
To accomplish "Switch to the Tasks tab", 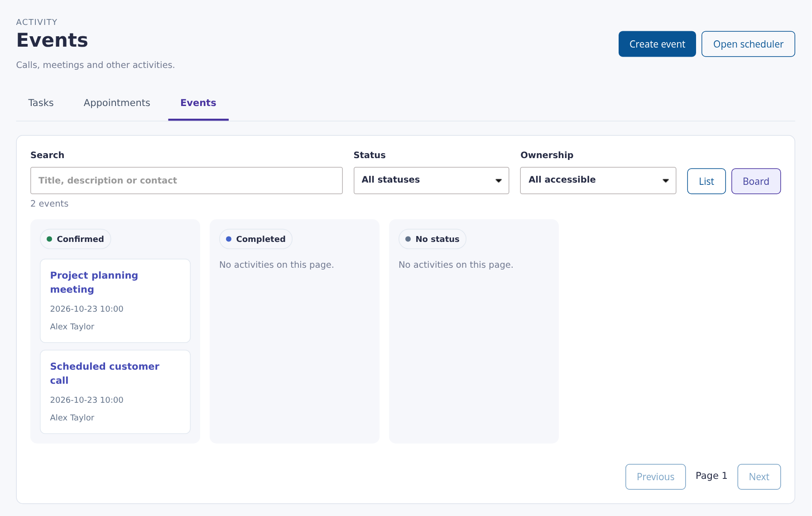I will click(41, 103).
